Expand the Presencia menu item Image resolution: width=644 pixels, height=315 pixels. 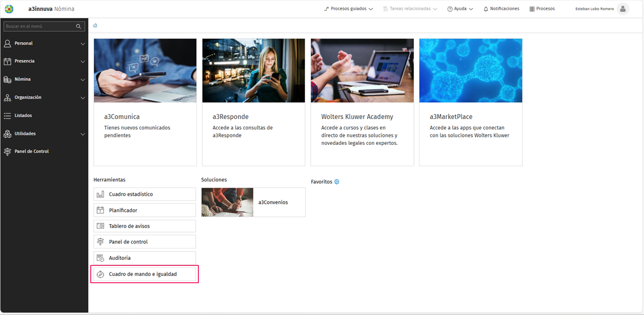pyautogui.click(x=44, y=61)
